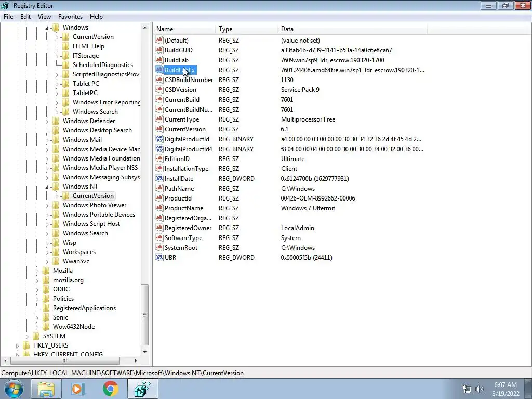Click the InstallDate DWORD value icon

(159, 178)
